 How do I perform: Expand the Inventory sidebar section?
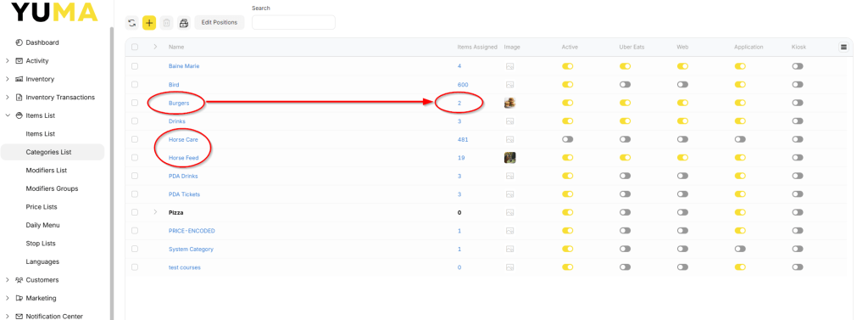point(7,79)
